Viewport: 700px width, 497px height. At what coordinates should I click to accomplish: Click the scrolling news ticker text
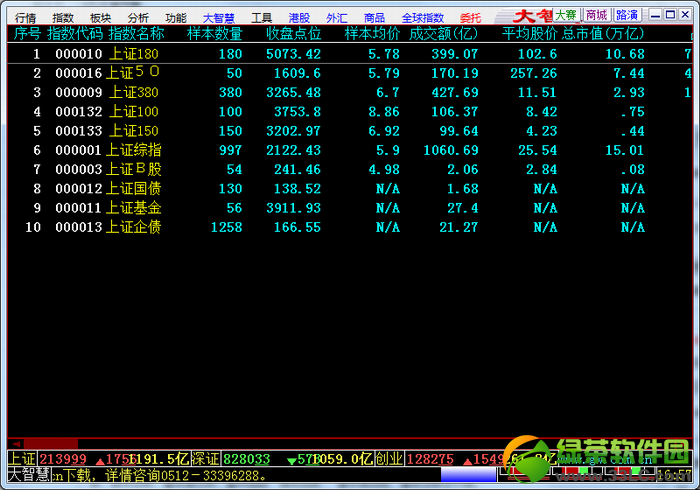159,475
